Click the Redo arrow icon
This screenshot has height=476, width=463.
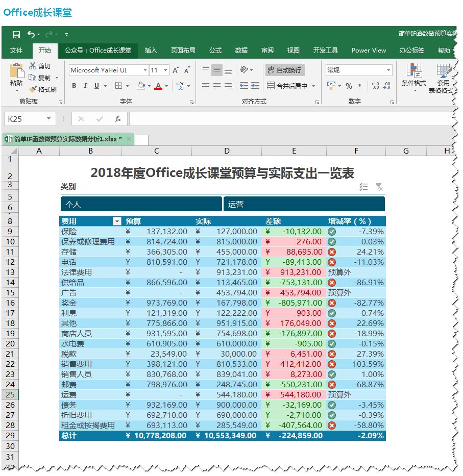[x=49, y=34]
